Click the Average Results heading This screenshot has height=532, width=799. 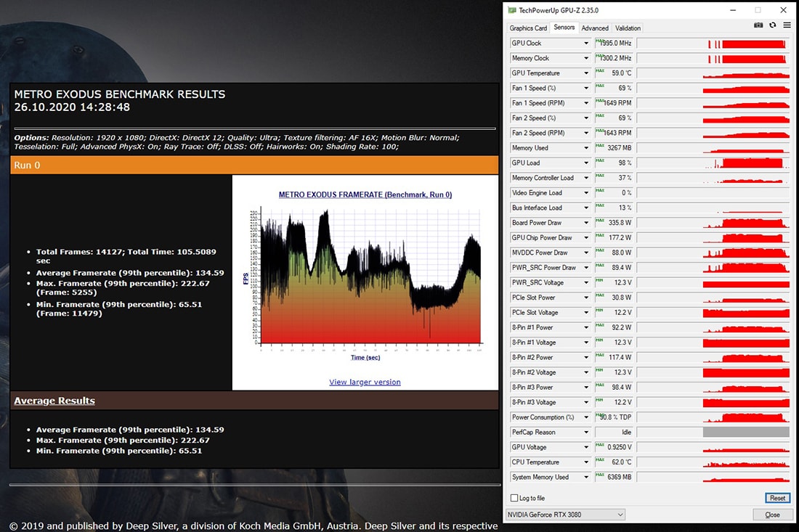point(54,401)
